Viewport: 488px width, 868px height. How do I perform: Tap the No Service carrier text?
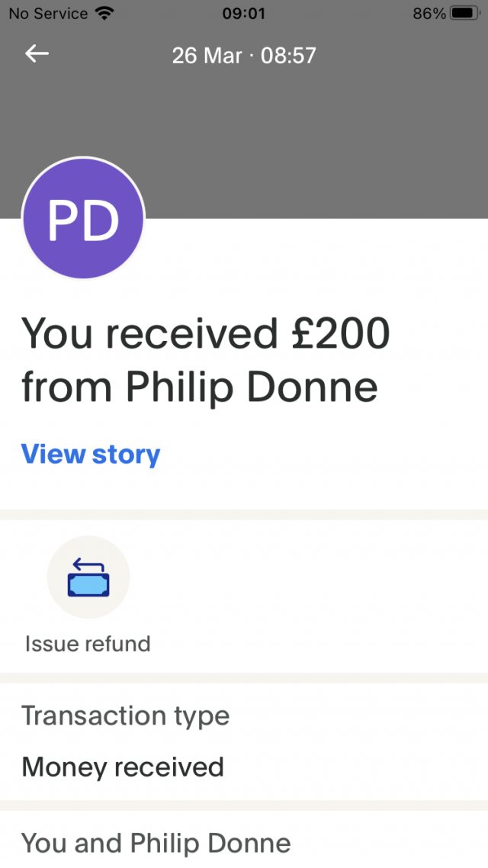click(48, 13)
